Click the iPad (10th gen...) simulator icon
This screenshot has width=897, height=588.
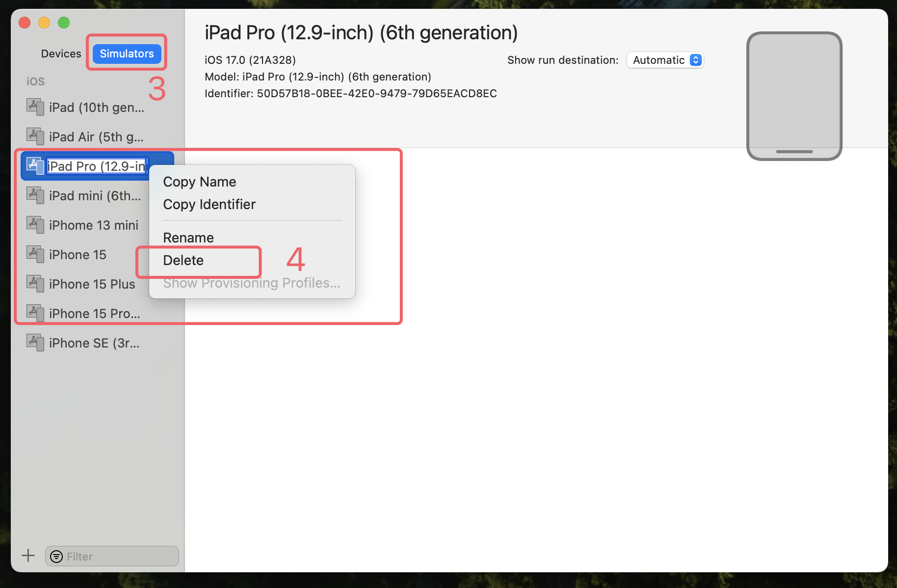35,107
